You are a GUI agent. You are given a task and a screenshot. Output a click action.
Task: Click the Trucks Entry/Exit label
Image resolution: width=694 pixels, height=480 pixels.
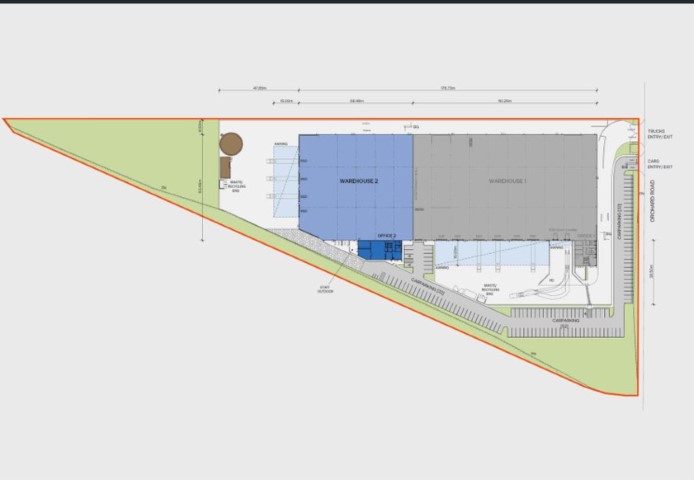(x=656, y=133)
